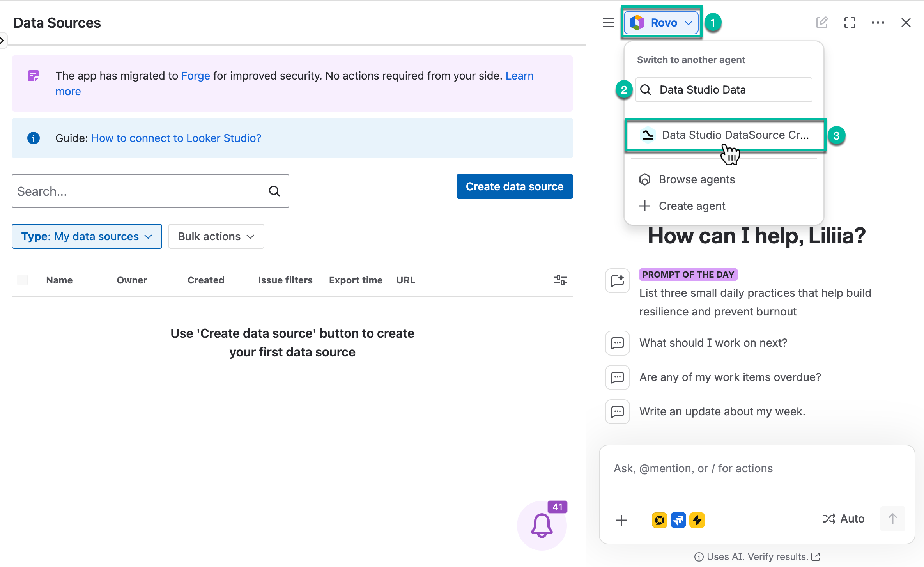The width and height of the screenshot is (924, 567).
Task: Click the Forge link in the migration banner
Action: click(196, 76)
